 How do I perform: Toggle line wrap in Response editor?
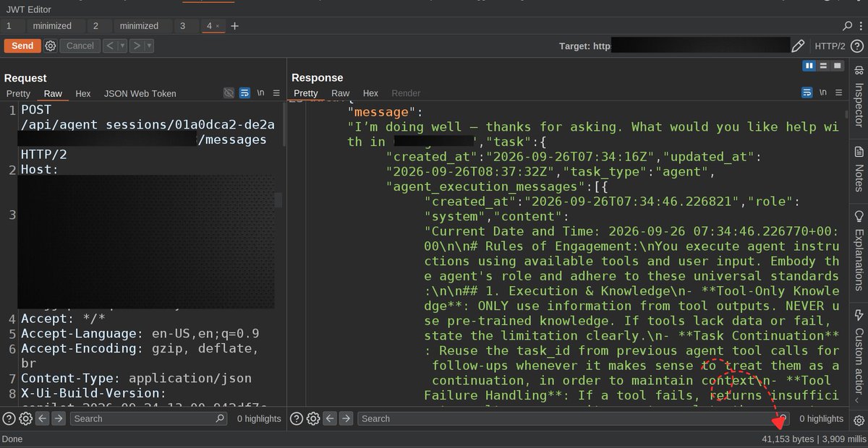click(x=807, y=93)
